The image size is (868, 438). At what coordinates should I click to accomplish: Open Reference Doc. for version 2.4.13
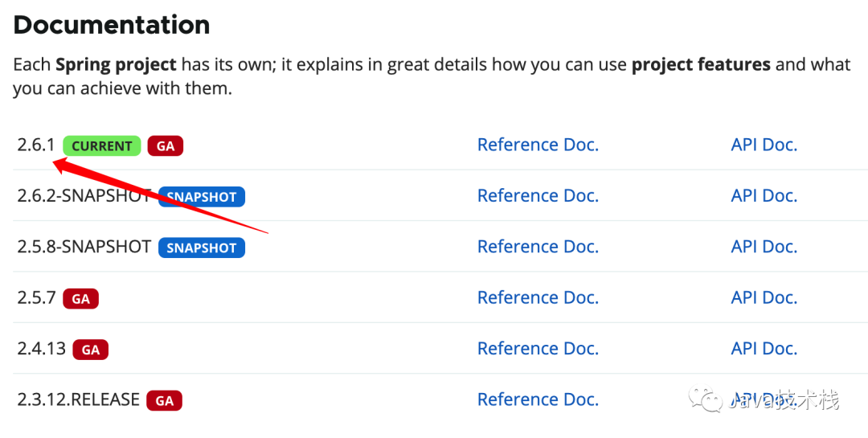[x=538, y=348]
